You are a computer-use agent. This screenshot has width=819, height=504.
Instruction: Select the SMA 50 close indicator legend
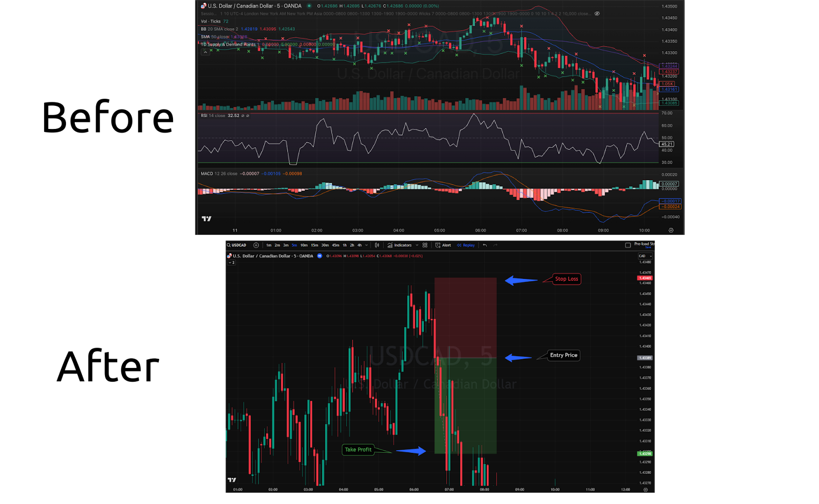tap(224, 37)
